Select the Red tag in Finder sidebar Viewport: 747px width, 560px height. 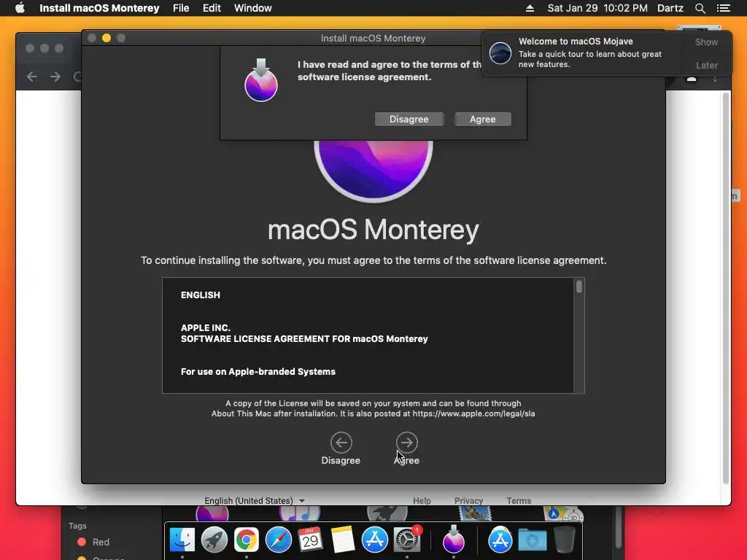(x=93, y=542)
